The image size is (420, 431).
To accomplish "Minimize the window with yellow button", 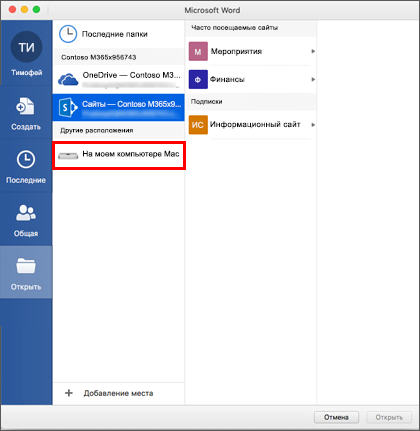I will click(x=24, y=9).
